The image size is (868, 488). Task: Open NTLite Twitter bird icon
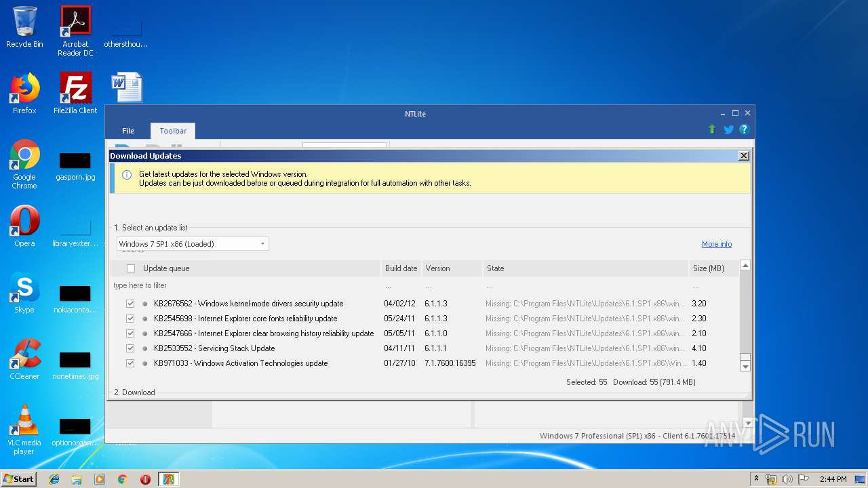(728, 129)
